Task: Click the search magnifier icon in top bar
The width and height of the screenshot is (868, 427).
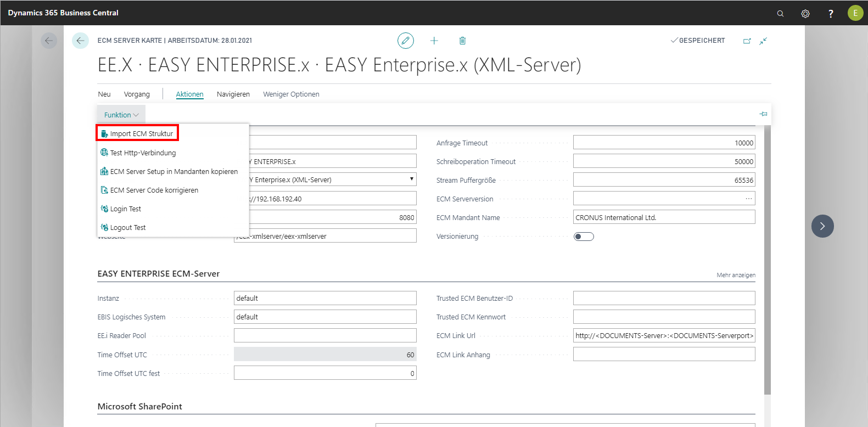Action: pyautogui.click(x=780, y=13)
